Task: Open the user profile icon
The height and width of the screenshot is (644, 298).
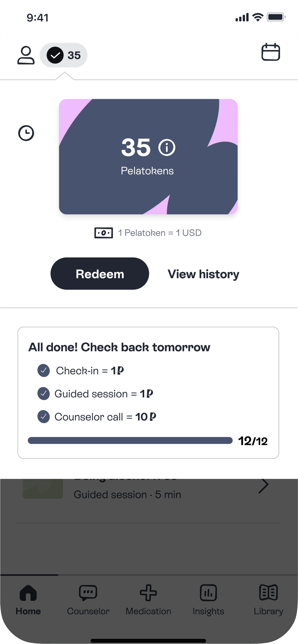Action: click(26, 55)
